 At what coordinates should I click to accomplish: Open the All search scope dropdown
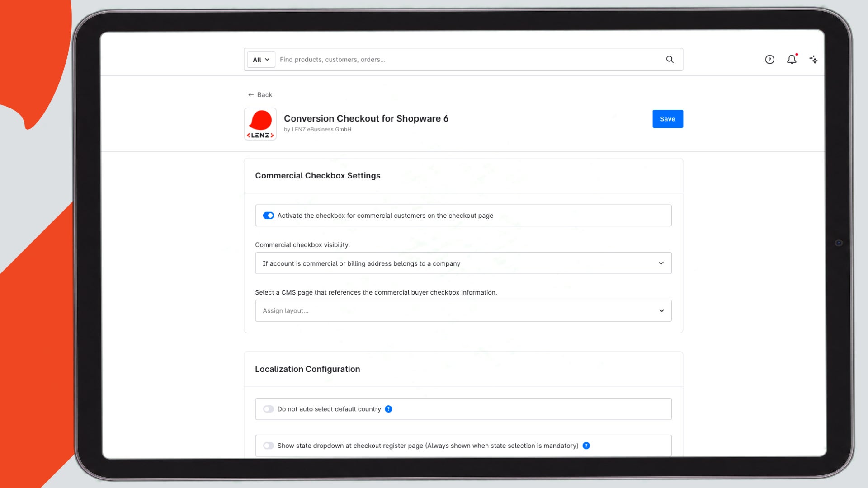(261, 60)
